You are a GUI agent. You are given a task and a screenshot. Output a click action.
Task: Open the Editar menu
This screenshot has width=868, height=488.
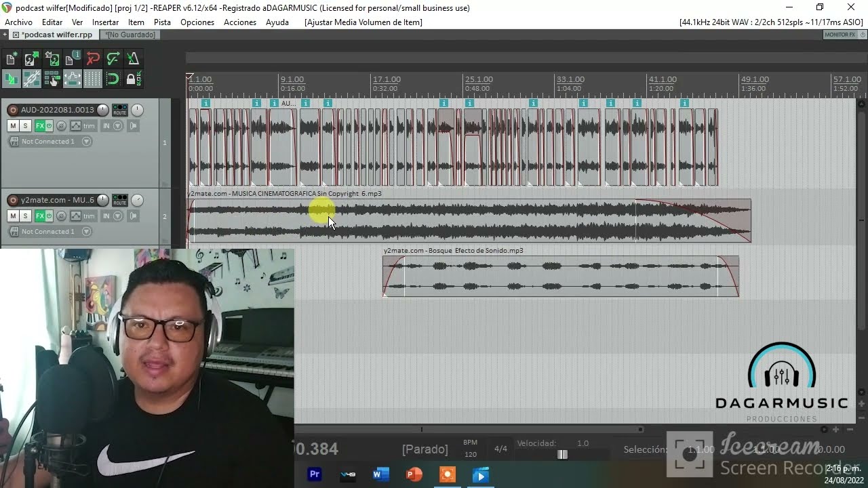(x=52, y=22)
